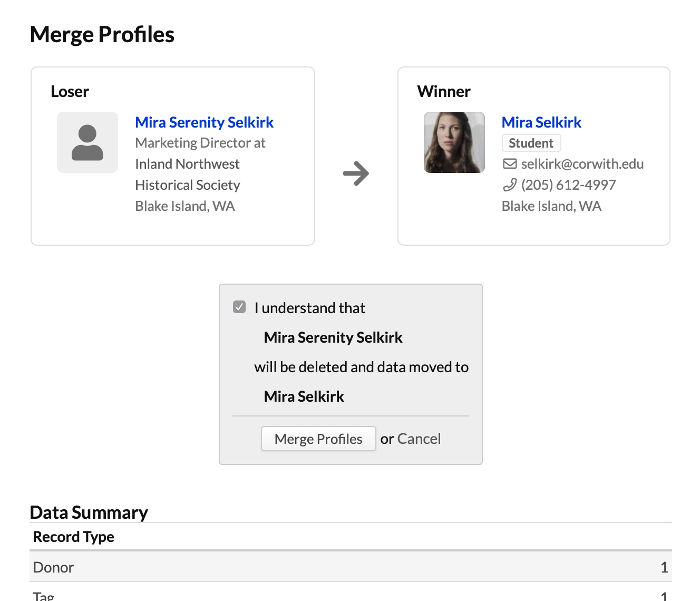Open the Mira Selkirk winner profile link

click(x=541, y=122)
